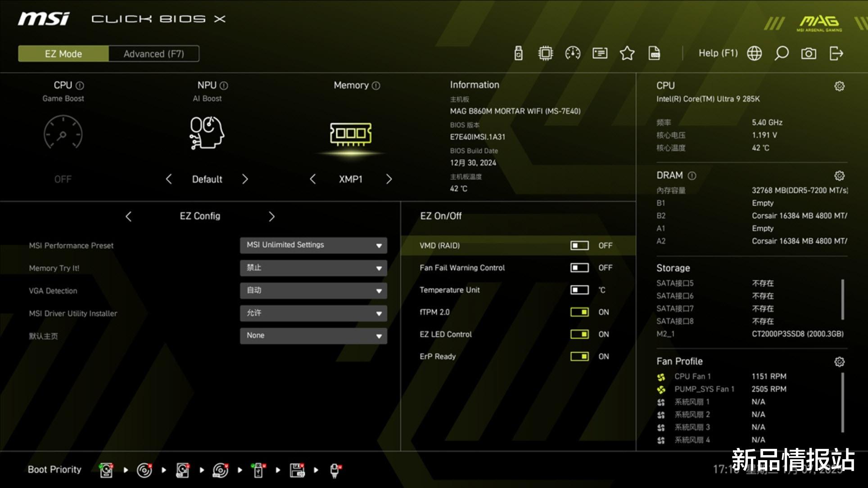Click the Memory XMP module icon
Screen dimensions: 868x488
point(351,134)
